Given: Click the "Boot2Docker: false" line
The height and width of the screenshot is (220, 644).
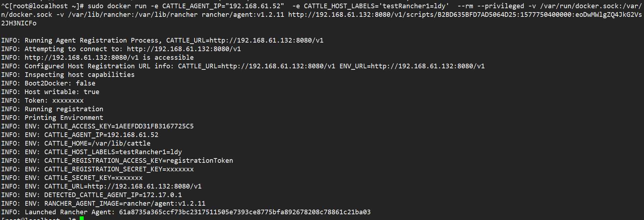Looking at the screenshot, I should pyautogui.click(x=60, y=83).
